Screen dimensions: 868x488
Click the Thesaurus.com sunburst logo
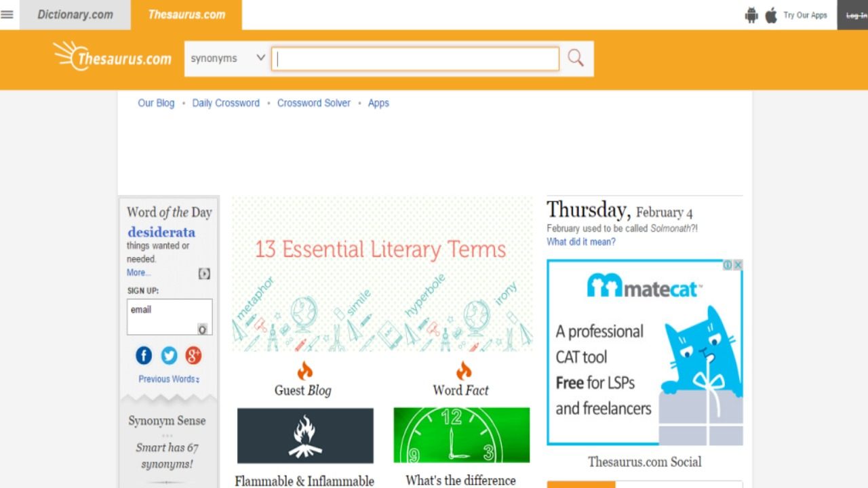pos(113,56)
